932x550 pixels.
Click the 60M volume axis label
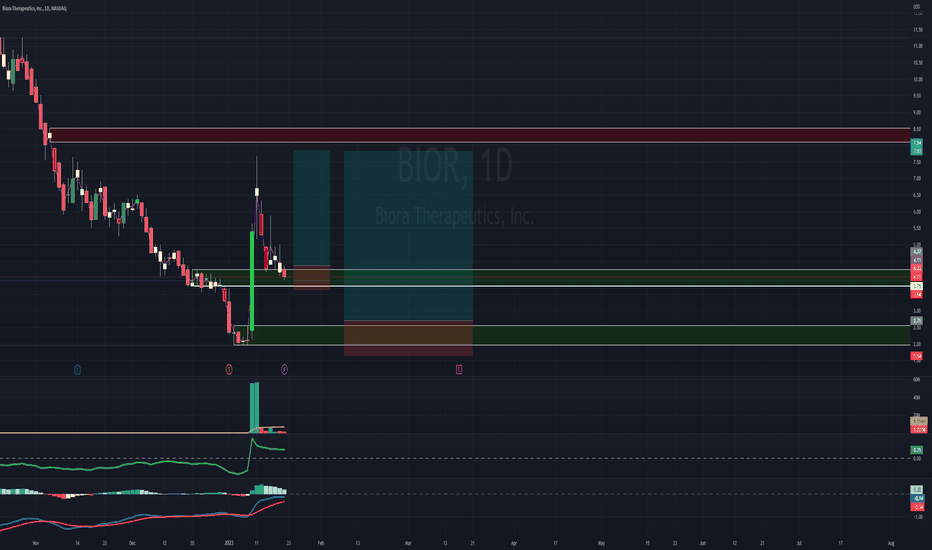[x=917, y=379]
